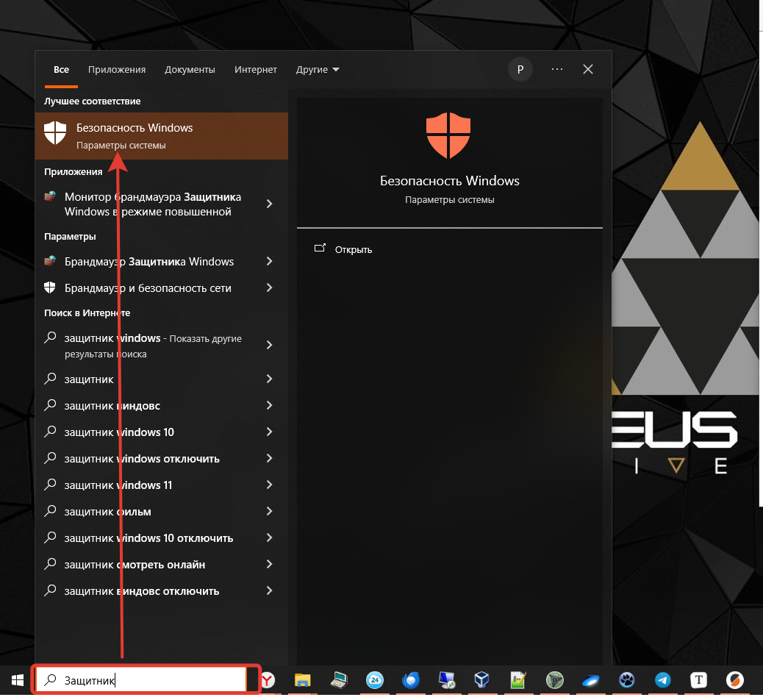
Task: Open Telegram from the taskbar
Action: (x=662, y=680)
